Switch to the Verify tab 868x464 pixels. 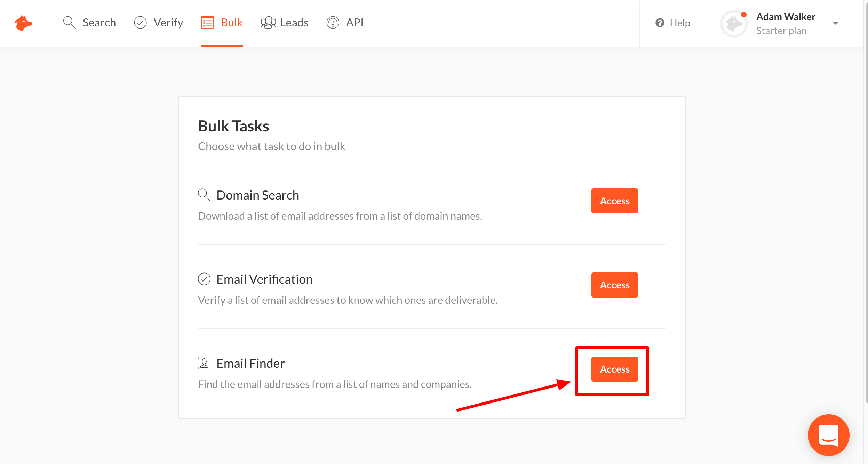[x=168, y=23]
